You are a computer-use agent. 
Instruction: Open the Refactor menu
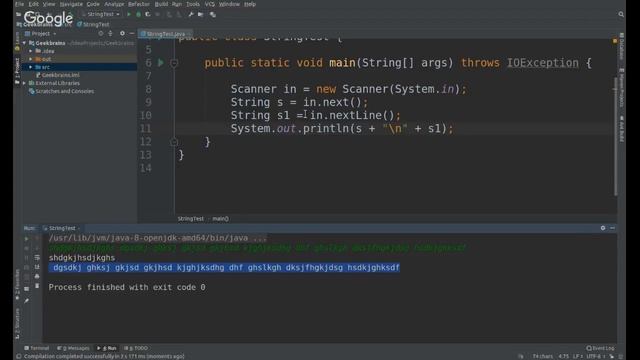pos(139,4)
